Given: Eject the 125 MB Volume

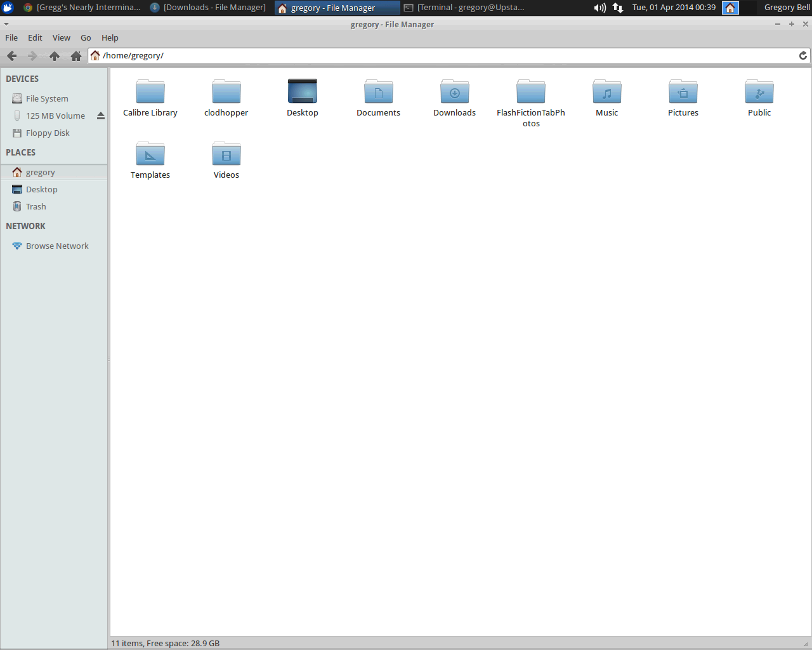Looking at the screenshot, I should (101, 116).
